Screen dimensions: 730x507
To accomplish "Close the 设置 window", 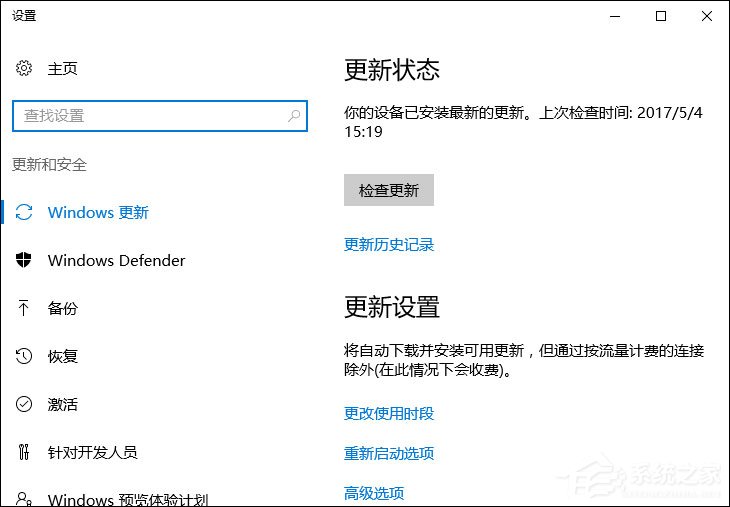I will (706, 16).
